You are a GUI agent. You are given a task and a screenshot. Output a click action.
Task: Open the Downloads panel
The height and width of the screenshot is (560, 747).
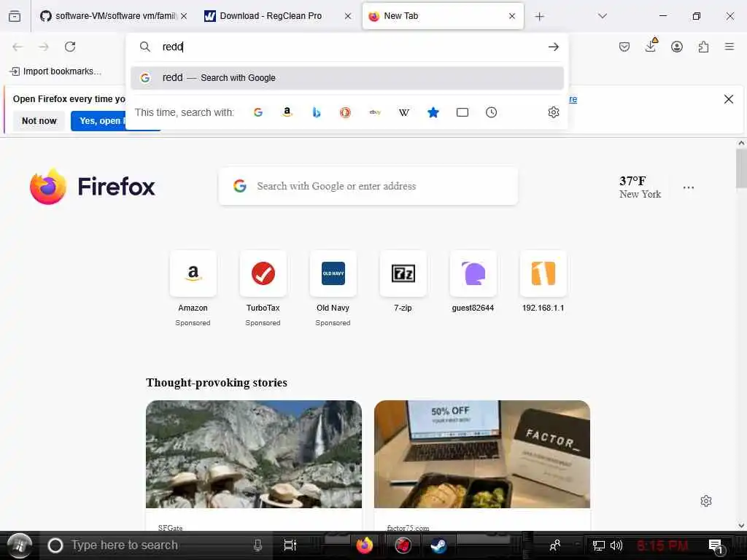click(651, 46)
